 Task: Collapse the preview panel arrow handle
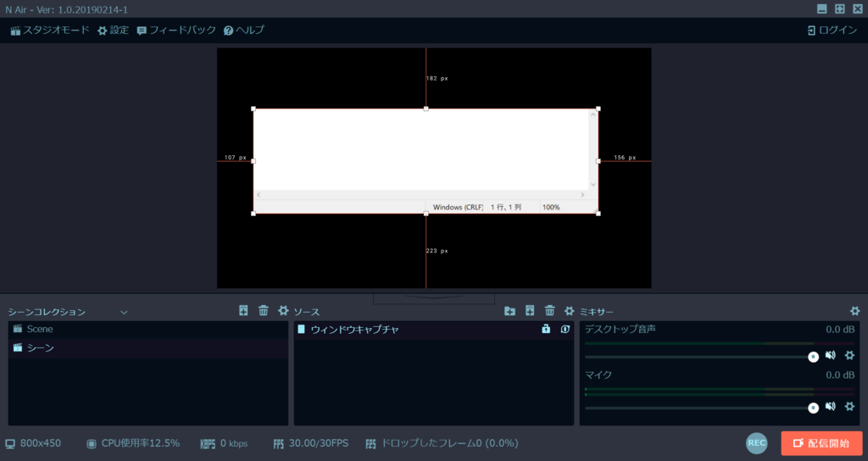tap(434, 299)
